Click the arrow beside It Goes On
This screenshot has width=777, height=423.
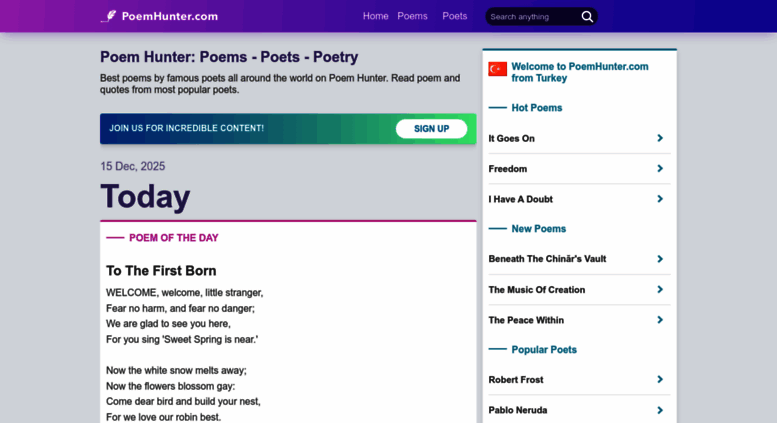660,138
